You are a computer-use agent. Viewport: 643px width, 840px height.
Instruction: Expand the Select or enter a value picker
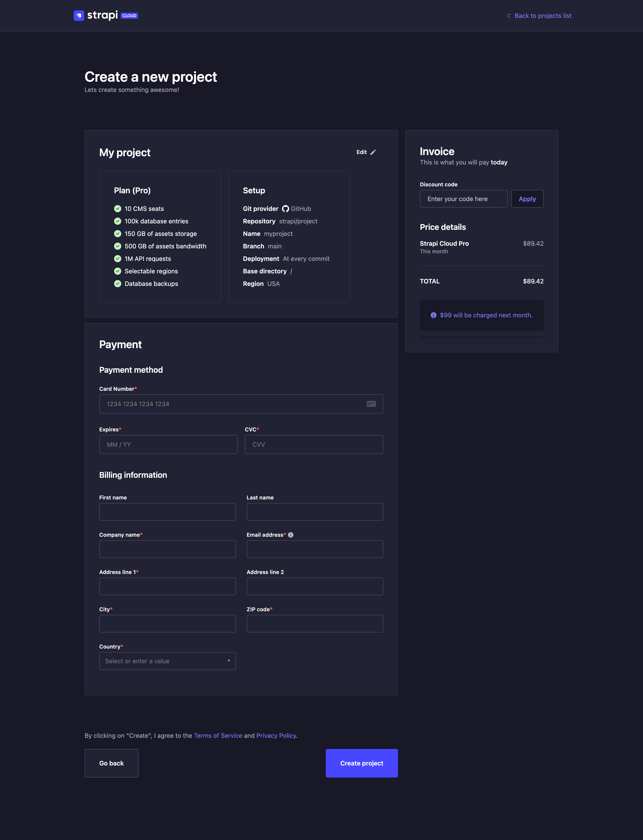(x=167, y=661)
